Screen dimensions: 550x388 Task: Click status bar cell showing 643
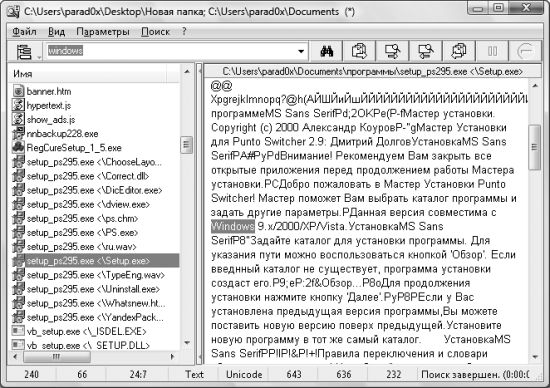pyautogui.click(x=294, y=375)
